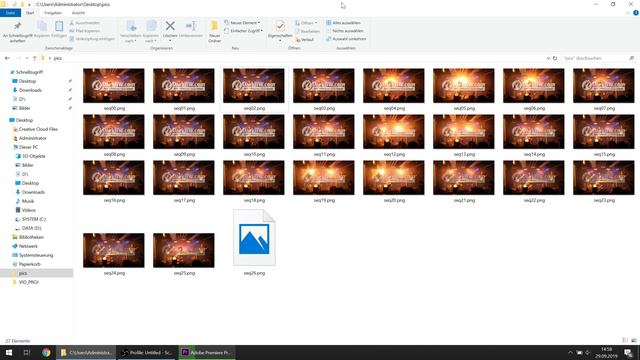
Task: Select the seq05.png thumbnail
Action: [x=464, y=86]
